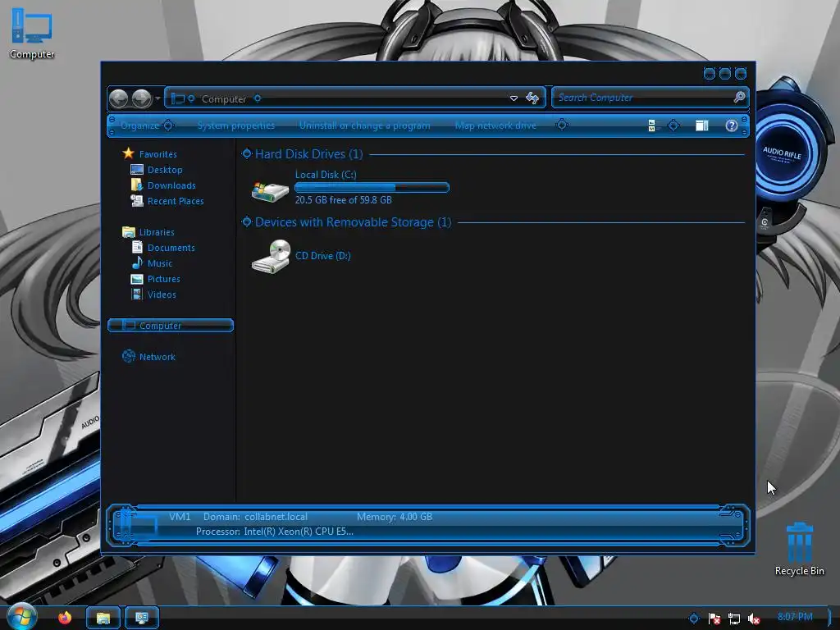Open Recent Places
The width and height of the screenshot is (840, 630).
[x=176, y=201]
